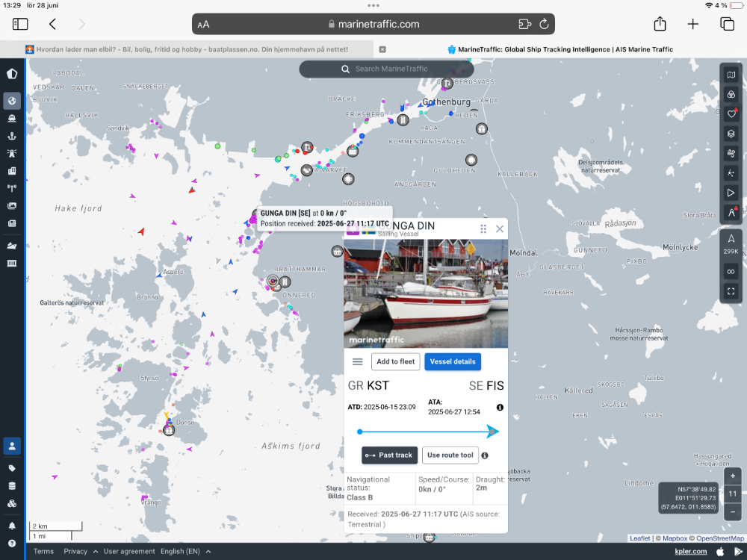Open the map layers stack icon

[x=731, y=134]
